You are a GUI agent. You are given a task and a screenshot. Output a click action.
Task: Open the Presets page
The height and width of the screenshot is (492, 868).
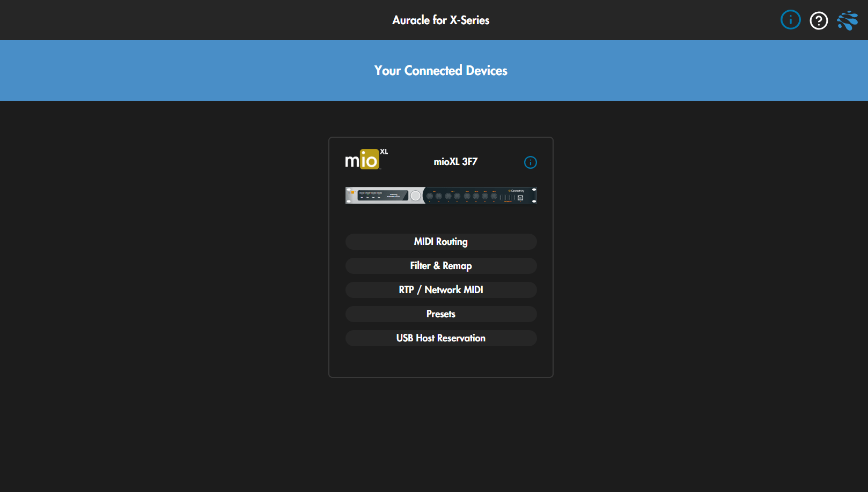441,314
